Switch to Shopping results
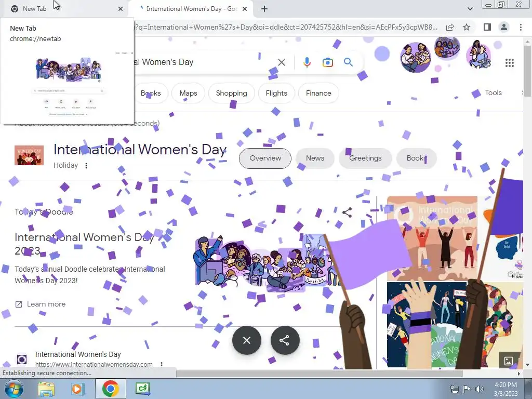The image size is (532, 399). pos(231,93)
